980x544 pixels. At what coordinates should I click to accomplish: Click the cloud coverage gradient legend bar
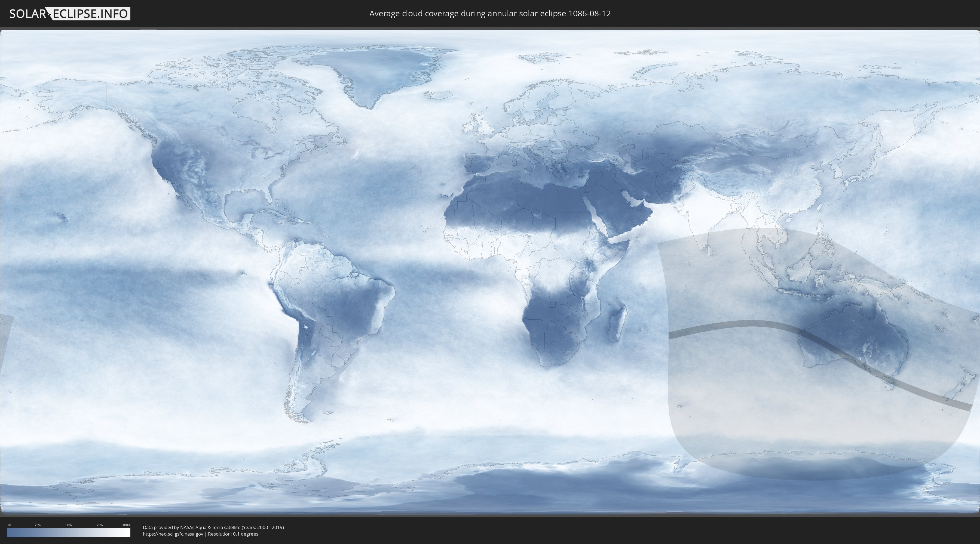tap(69, 533)
